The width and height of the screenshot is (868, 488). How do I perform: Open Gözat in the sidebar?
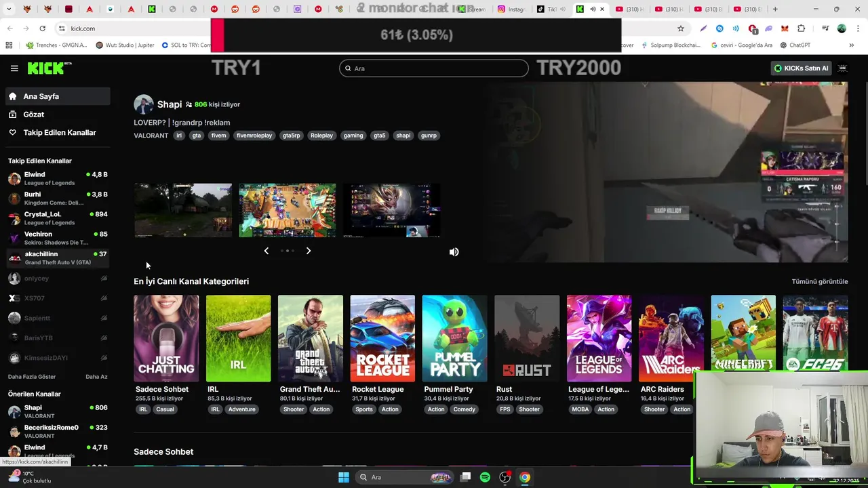tap(58, 115)
